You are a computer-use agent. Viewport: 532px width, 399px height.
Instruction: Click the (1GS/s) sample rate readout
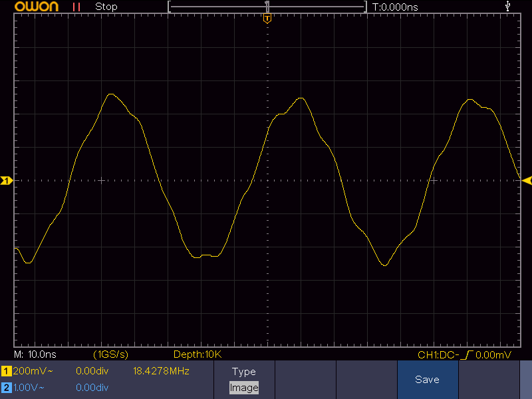pyautogui.click(x=110, y=354)
